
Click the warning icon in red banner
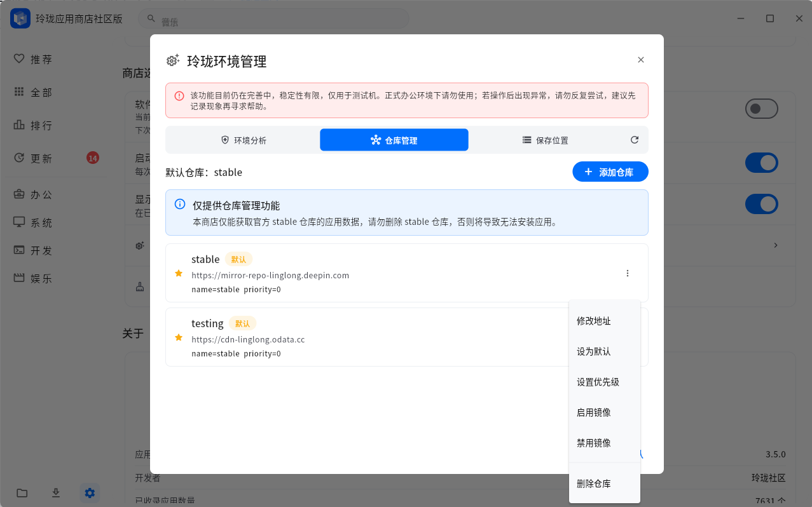coord(179,96)
